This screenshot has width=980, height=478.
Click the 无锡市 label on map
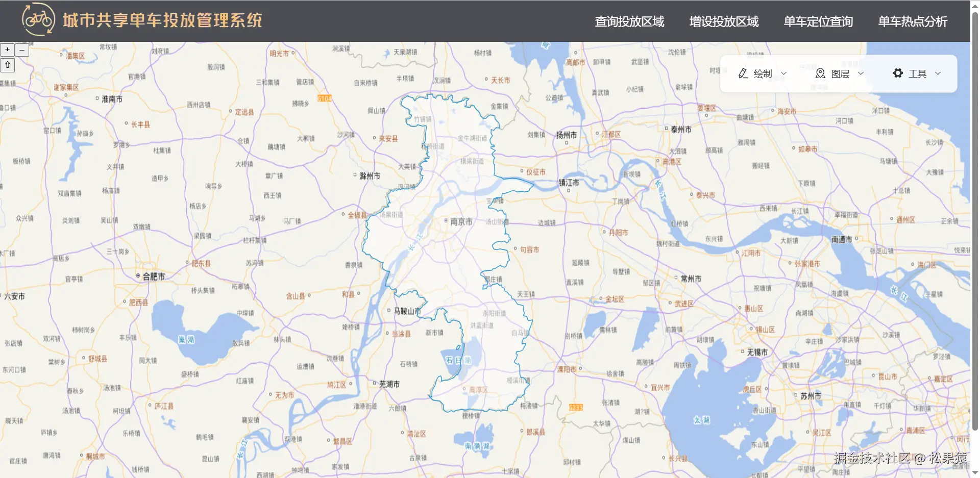(757, 352)
